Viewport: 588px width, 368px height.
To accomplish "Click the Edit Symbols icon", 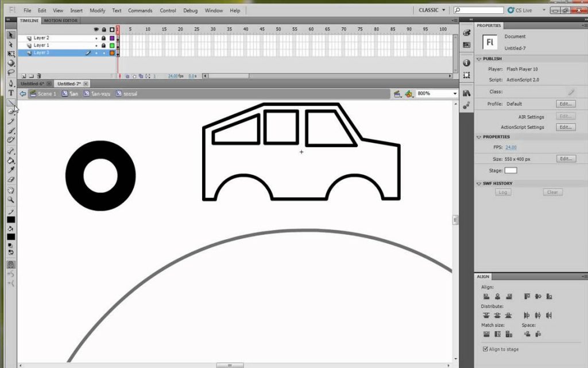I will coord(408,94).
